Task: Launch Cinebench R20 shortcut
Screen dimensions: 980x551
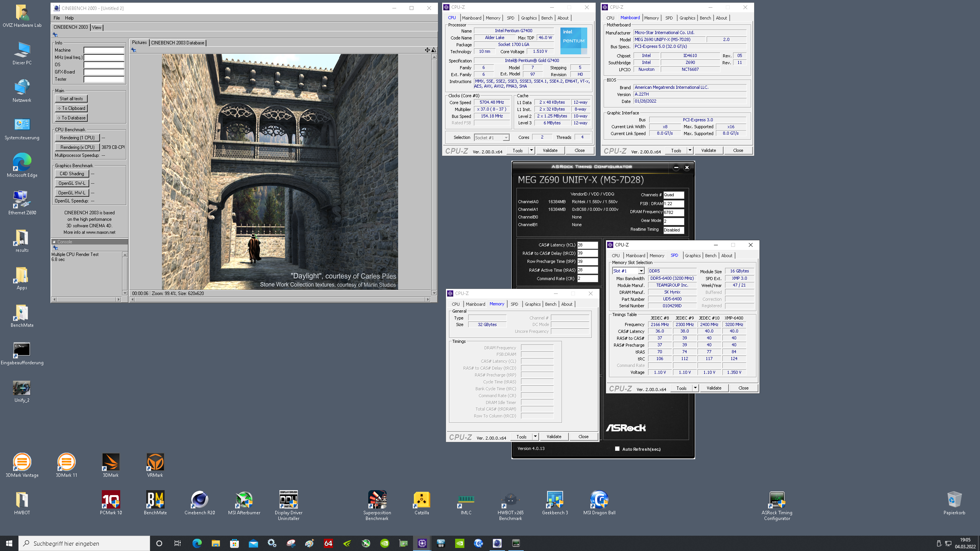Action: (199, 503)
